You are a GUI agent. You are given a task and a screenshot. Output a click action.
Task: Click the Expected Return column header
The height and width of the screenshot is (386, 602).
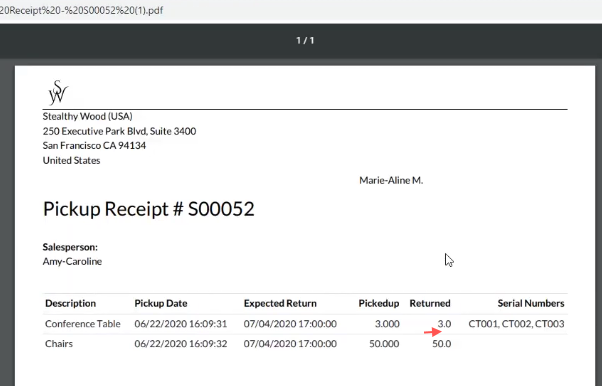tap(280, 303)
